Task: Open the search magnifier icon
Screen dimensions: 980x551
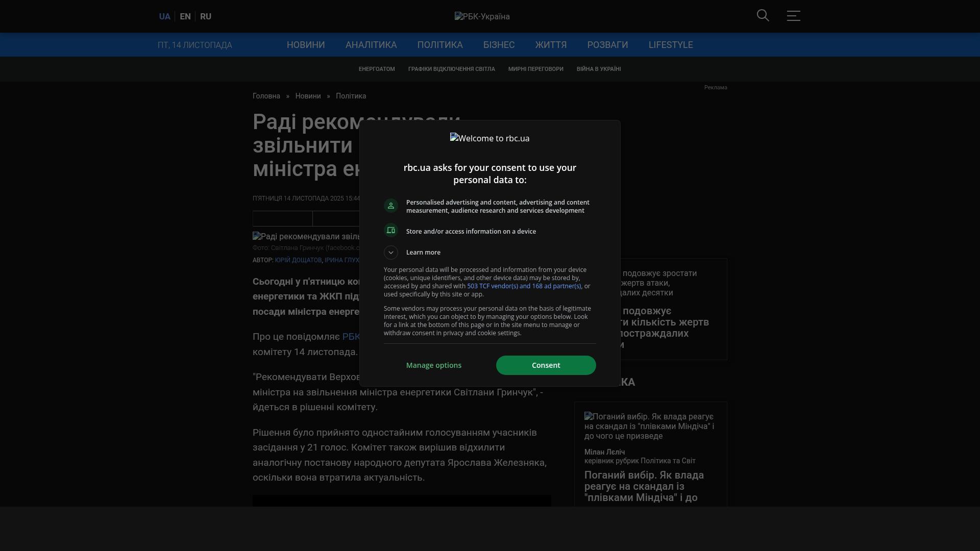Action: (763, 16)
